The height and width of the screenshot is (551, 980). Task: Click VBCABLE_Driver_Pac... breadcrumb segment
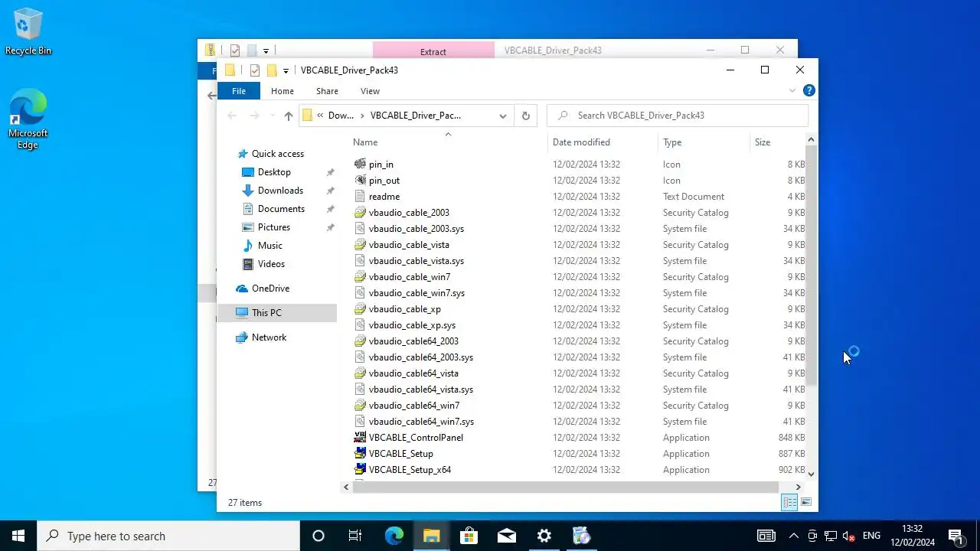click(416, 116)
